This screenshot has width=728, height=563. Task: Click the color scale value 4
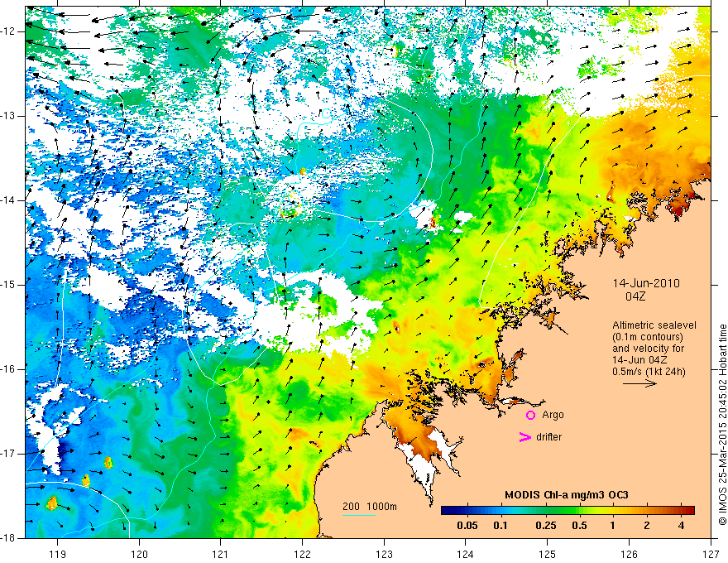(x=681, y=526)
